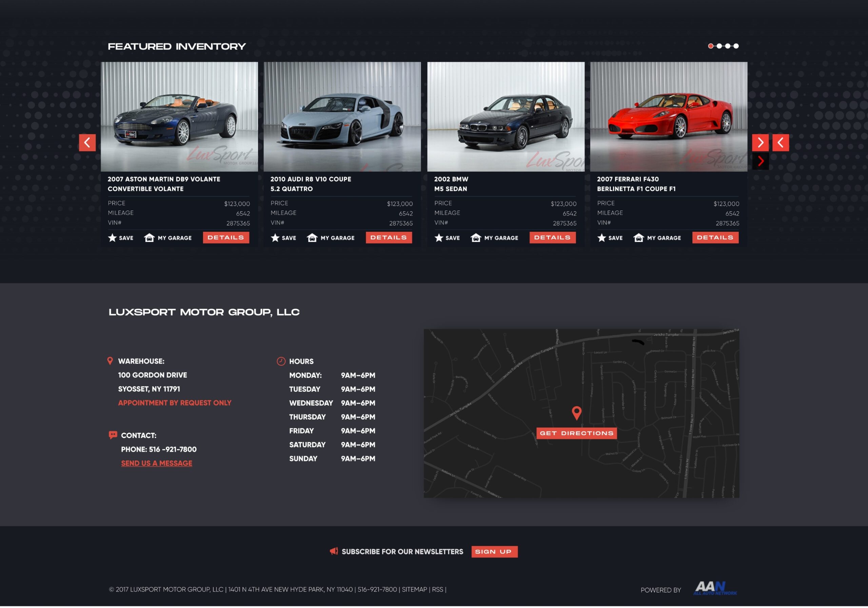Save the Audi R8 V10 with star icon
The height and width of the screenshot is (608, 868).
(x=283, y=238)
